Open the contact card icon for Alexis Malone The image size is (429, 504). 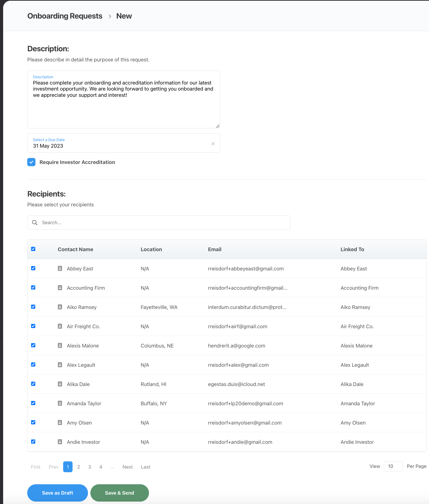[60, 345]
